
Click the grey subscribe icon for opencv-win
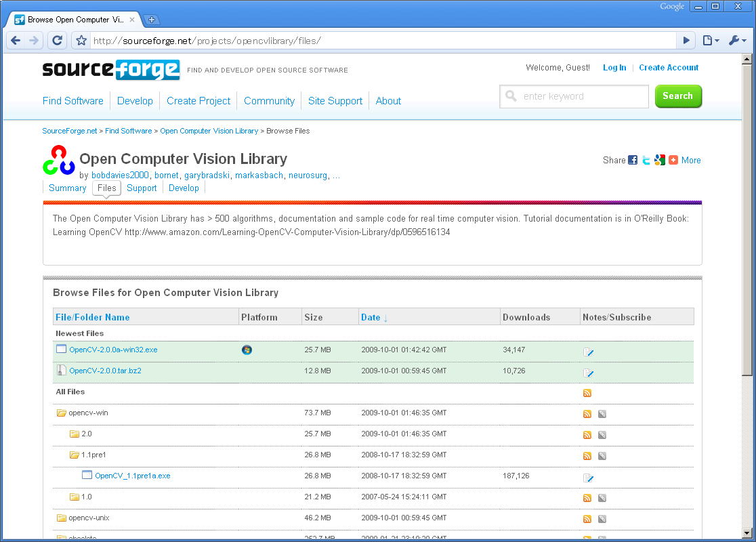[x=602, y=414]
